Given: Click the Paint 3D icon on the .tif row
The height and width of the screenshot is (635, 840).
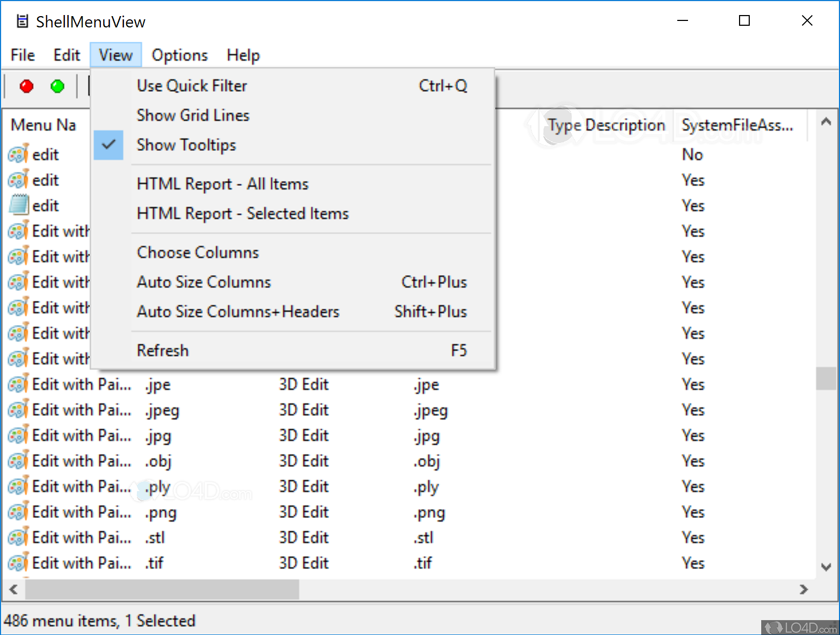Looking at the screenshot, I should [x=18, y=562].
